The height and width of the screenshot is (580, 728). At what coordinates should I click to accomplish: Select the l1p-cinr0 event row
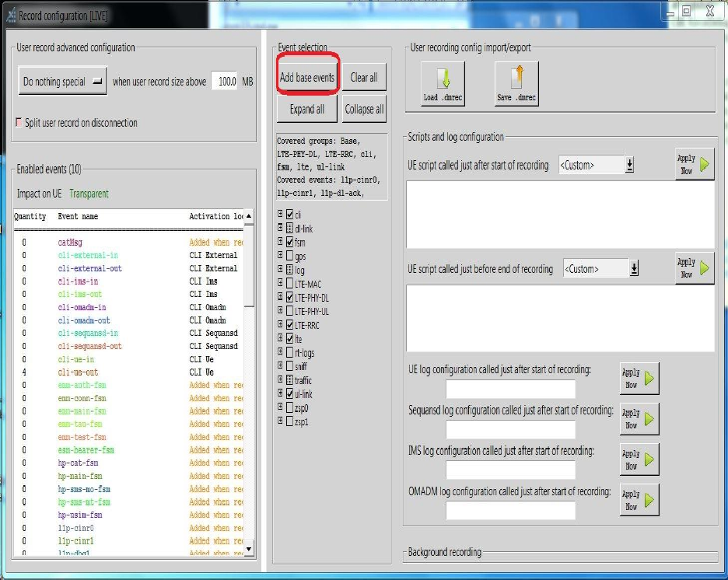pyautogui.click(x=128, y=528)
